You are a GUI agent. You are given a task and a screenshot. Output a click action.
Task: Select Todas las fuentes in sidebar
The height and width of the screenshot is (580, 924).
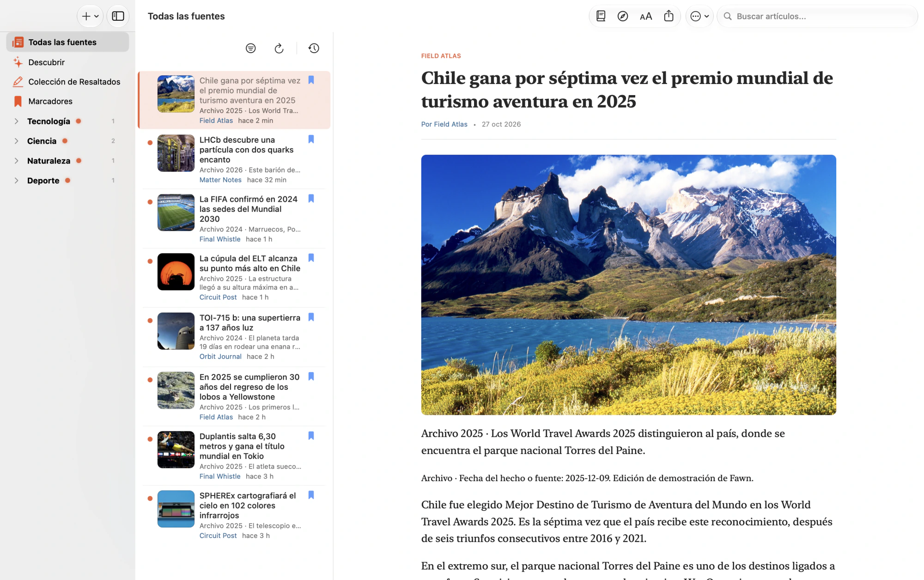tap(67, 42)
